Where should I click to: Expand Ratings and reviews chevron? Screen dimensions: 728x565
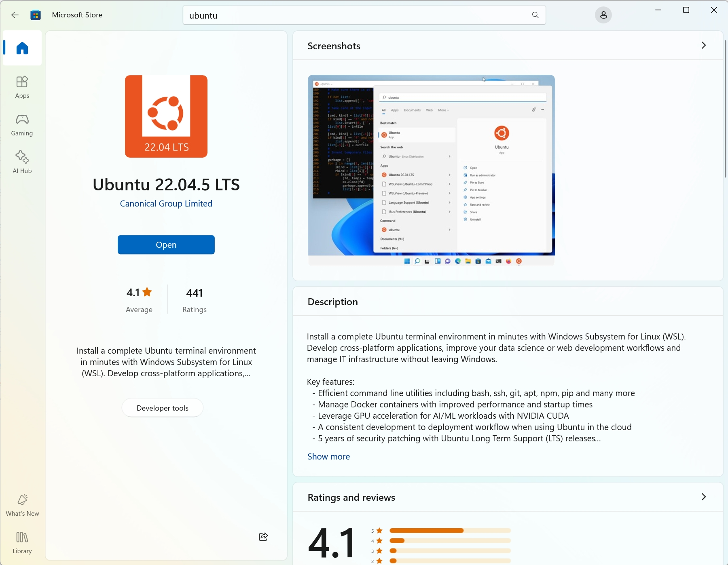pos(704,497)
